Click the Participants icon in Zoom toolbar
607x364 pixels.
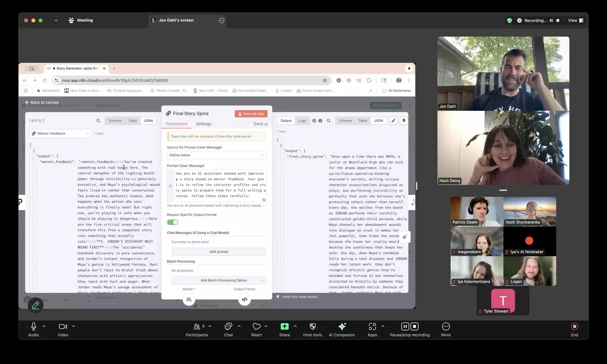(x=197, y=327)
